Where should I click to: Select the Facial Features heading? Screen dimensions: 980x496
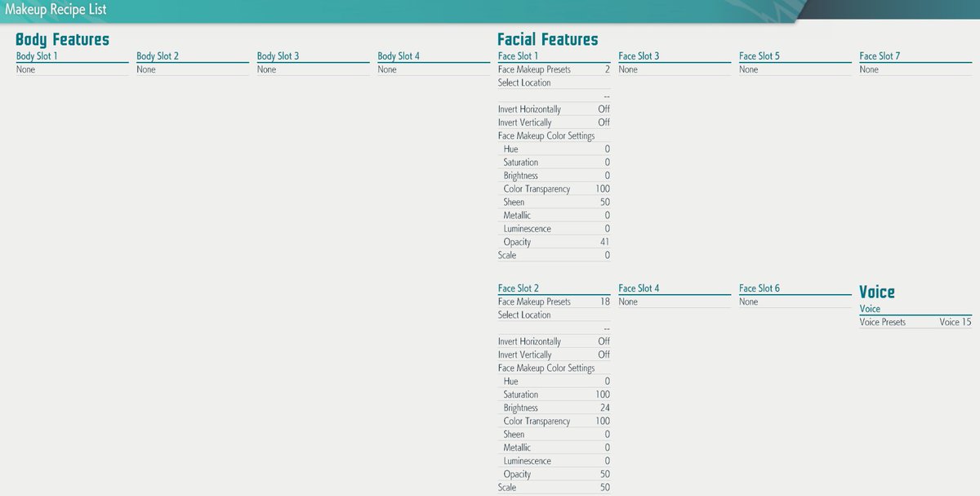click(x=547, y=39)
